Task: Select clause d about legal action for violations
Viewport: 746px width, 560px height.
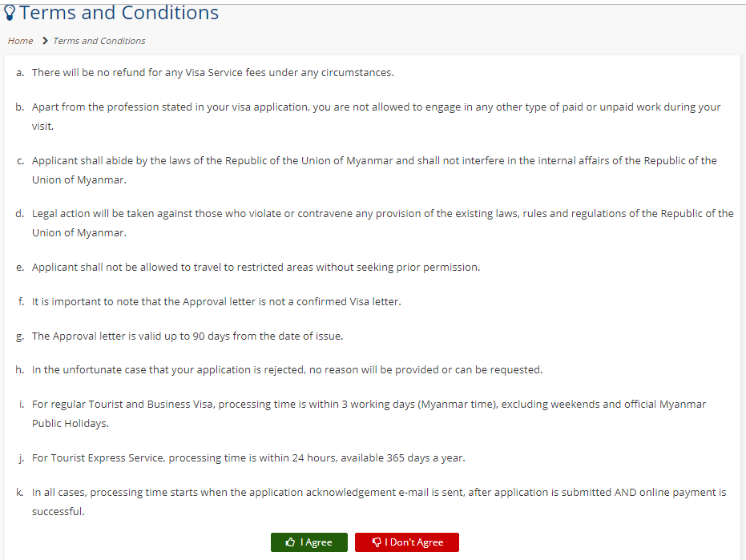Action: click(382, 223)
